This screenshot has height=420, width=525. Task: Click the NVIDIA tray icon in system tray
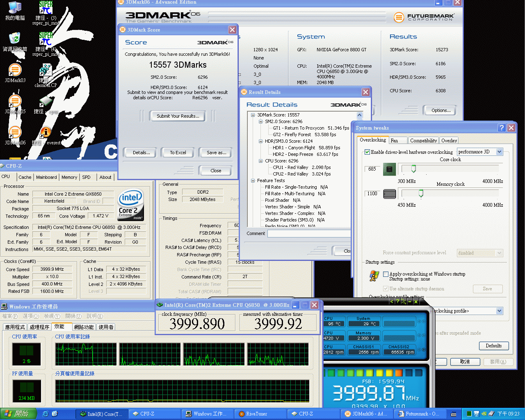point(484,414)
